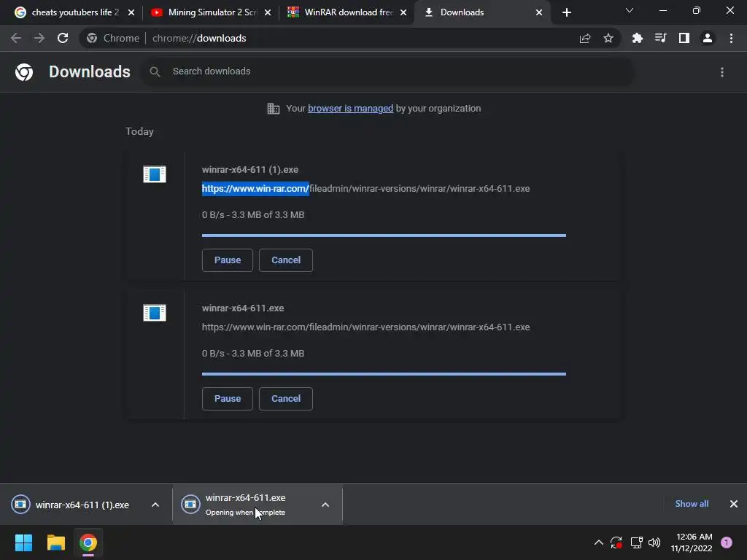Cancel the winrar-x64-611.exe download
The height and width of the screenshot is (560, 747).
286,399
